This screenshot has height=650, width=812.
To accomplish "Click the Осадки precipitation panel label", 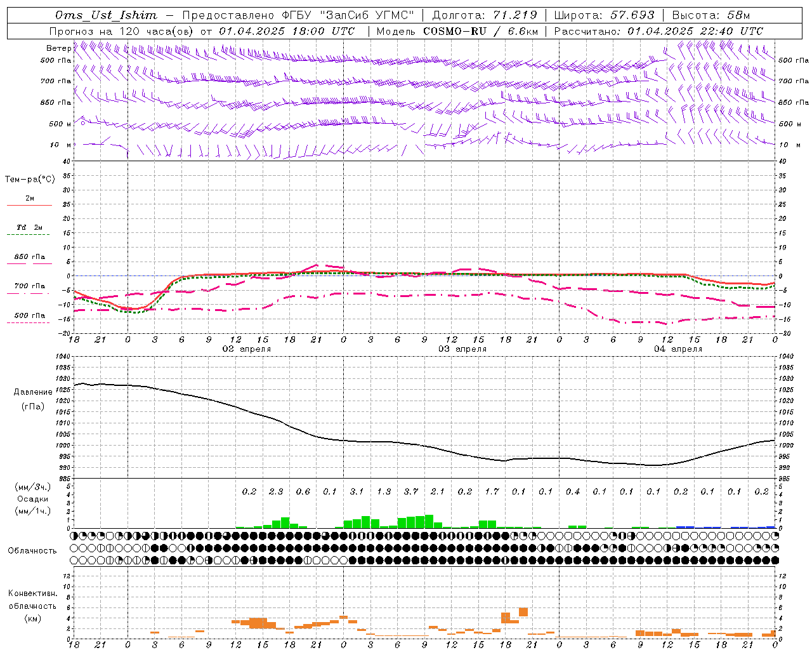I will tap(33, 499).
